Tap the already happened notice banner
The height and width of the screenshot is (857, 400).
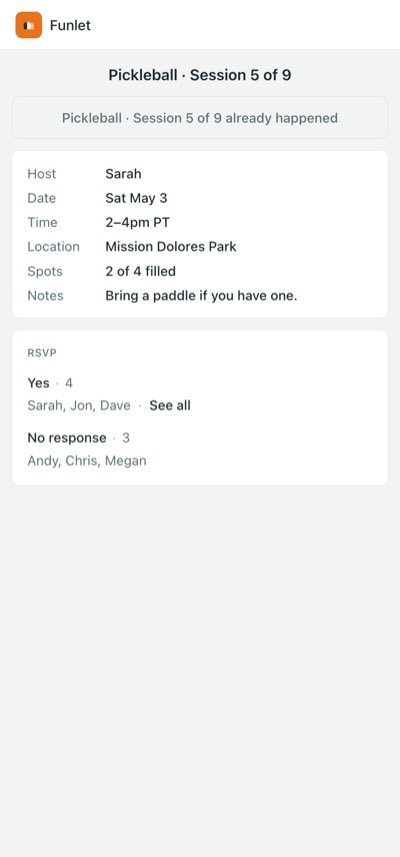pos(200,118)
